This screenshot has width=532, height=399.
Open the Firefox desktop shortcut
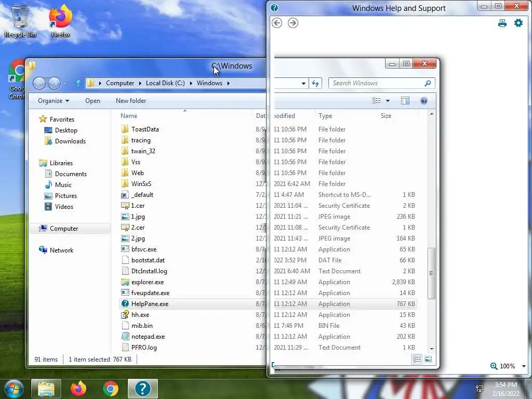(60, 20)
